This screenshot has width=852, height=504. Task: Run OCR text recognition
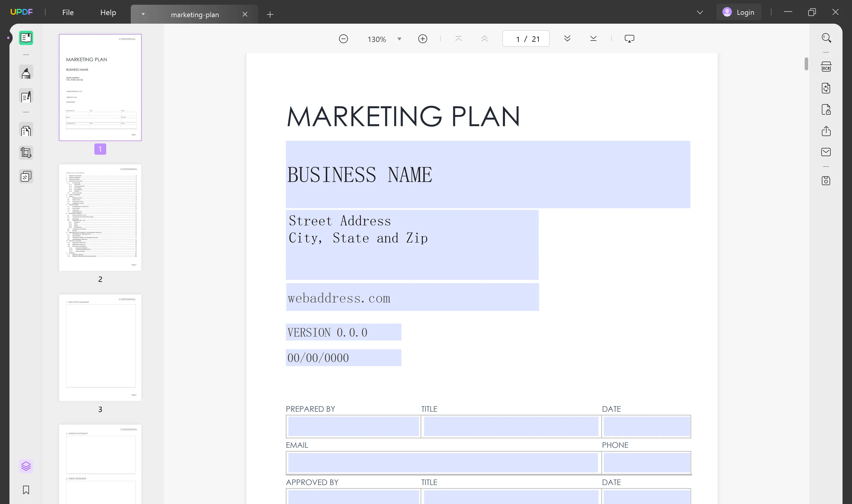[826, 67]
